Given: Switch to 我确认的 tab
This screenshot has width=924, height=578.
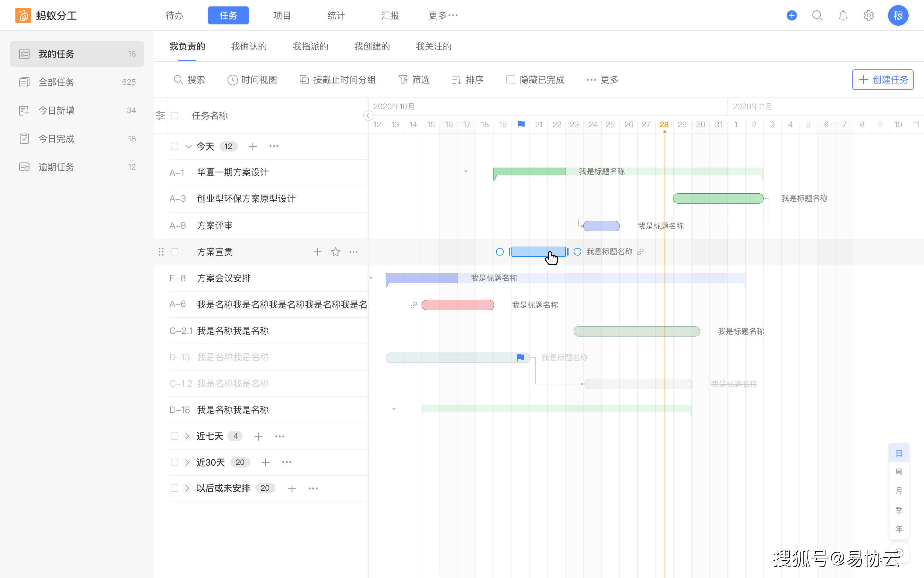Looking at the screenshot, I should tap(249, 46).
